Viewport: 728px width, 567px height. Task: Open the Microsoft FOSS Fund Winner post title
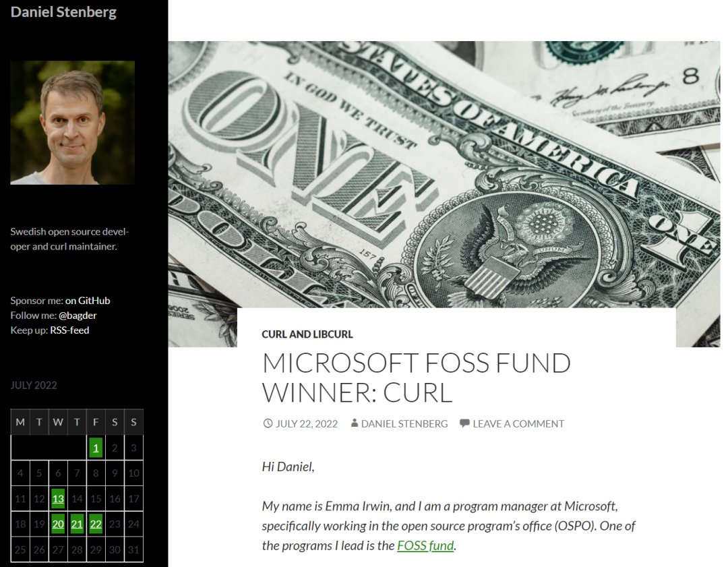417,378
